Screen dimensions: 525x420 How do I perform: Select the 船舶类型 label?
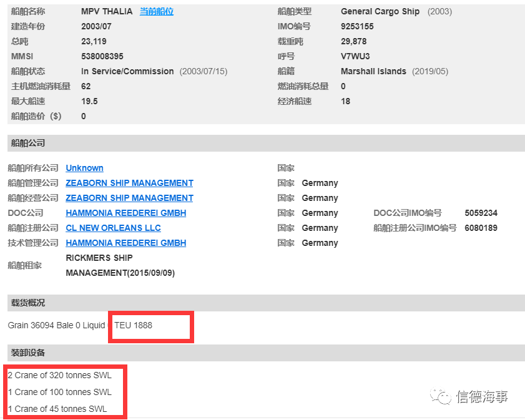pyautogui.click(x=294, y=11)
